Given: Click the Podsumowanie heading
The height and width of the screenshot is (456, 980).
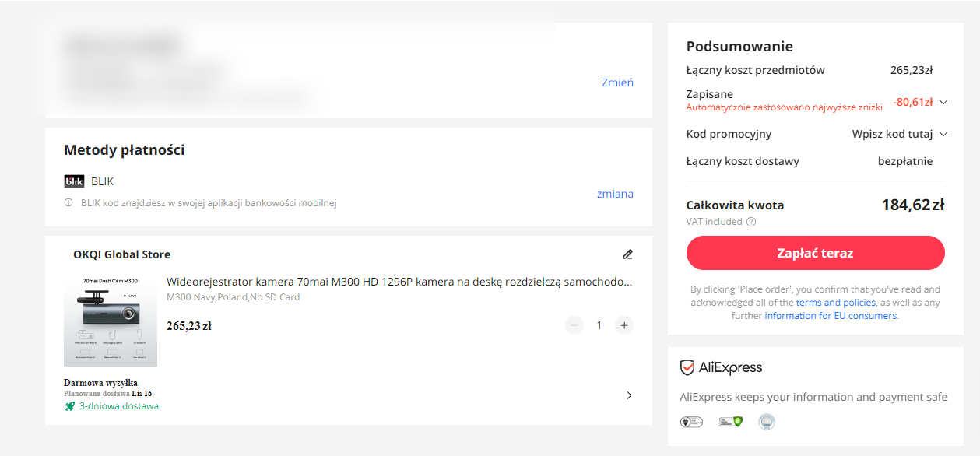Looking at the screenshot, I should 739,47.
